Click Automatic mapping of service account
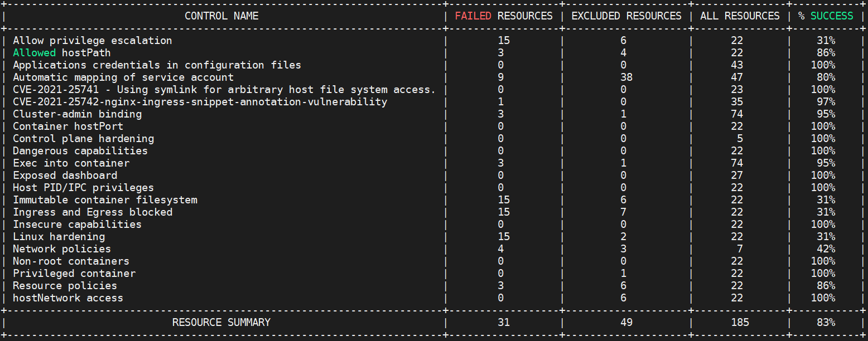 123,77
